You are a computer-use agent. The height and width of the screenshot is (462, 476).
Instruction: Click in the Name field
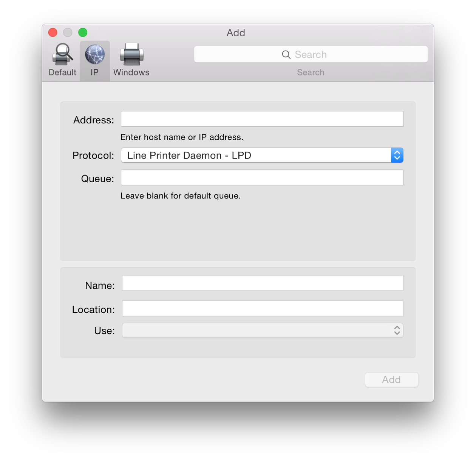click(263, 283)
